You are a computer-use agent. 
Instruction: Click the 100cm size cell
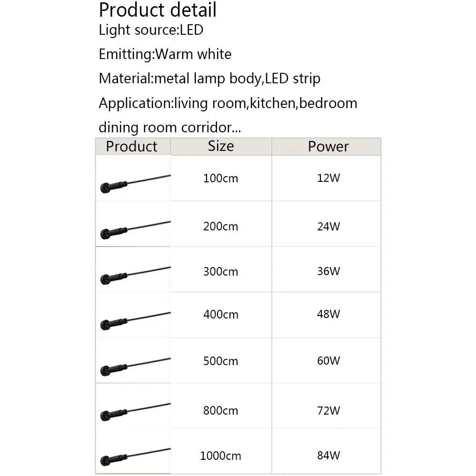click(220, 178)
